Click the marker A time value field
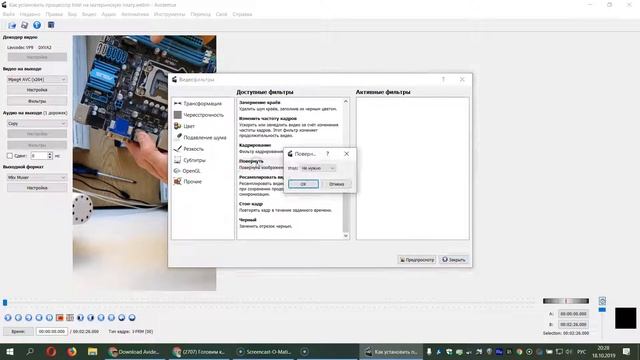The image size is (640, 360). [573, 314]
